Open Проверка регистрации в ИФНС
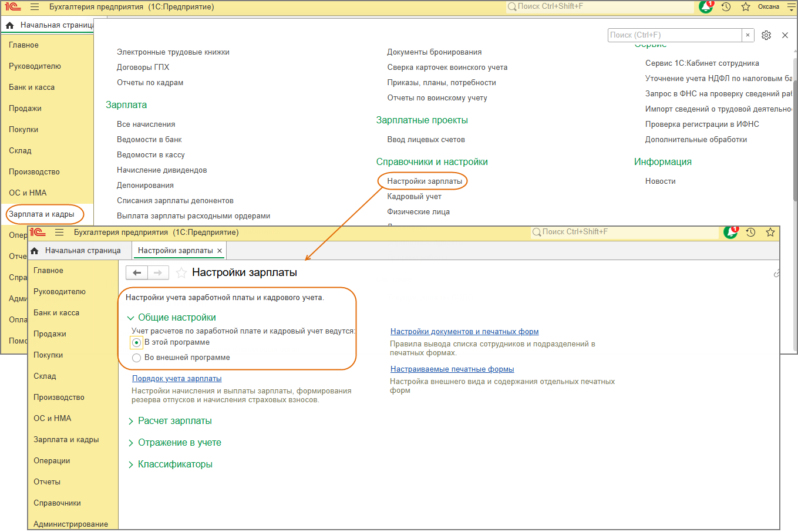This screenshot has width=798, height=532. (x=702, y=124)
